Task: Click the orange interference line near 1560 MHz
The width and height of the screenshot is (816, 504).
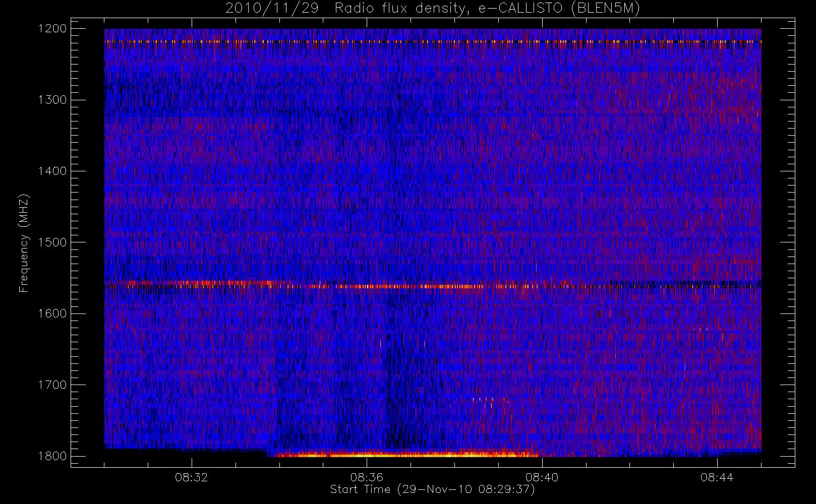Action: coord(434,286)
